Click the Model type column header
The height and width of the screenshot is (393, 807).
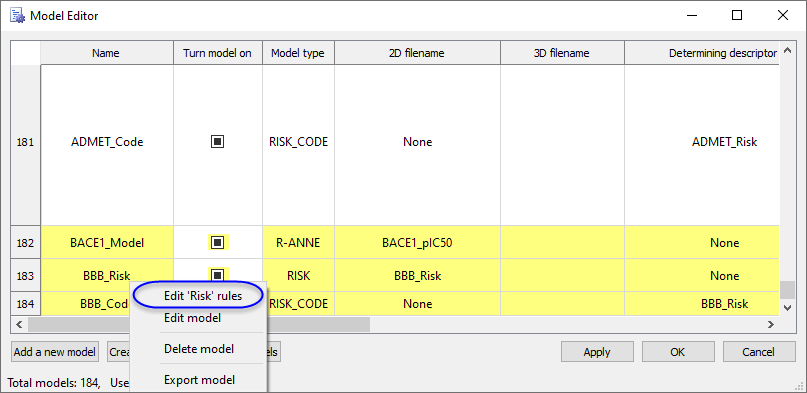pos(299,53)
